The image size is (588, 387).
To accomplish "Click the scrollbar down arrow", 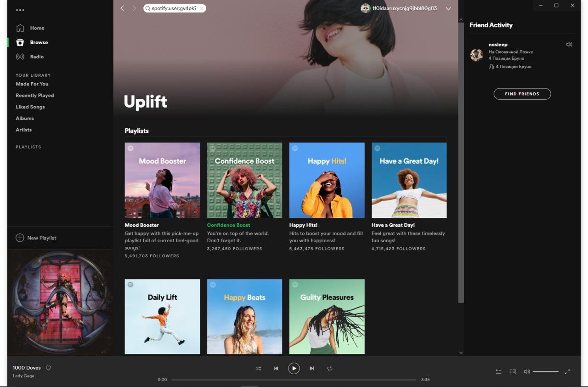I will click(x=461, y=353).
